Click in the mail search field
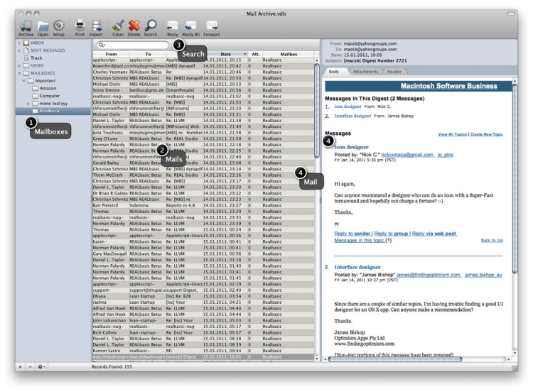The height and width of the screenshot is (392, 533). [135, 45]
